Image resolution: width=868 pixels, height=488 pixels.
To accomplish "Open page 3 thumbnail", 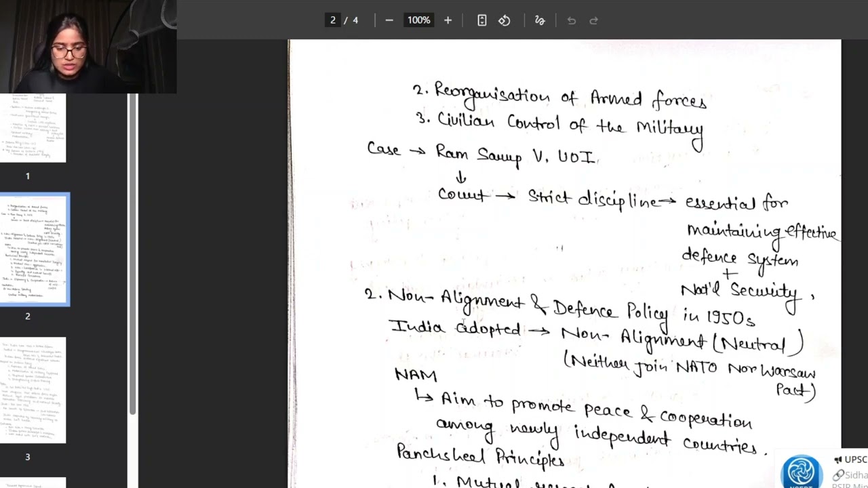I will 33,390.
